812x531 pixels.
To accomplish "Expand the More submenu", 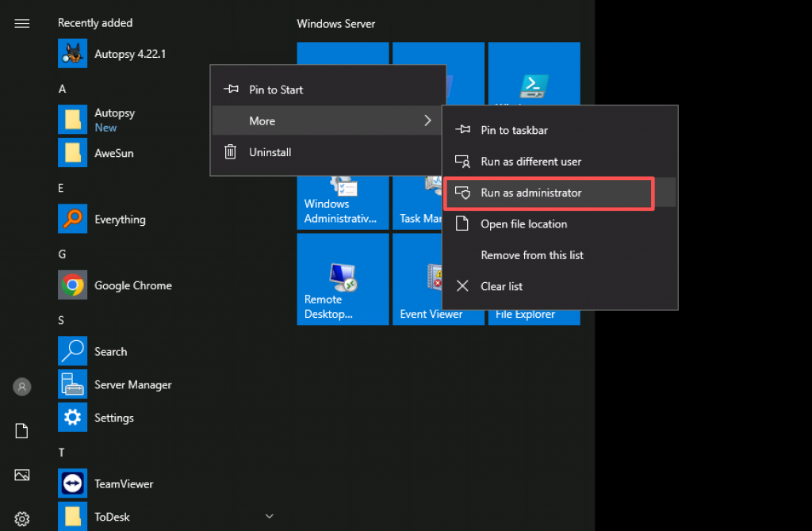I will 327,121.
